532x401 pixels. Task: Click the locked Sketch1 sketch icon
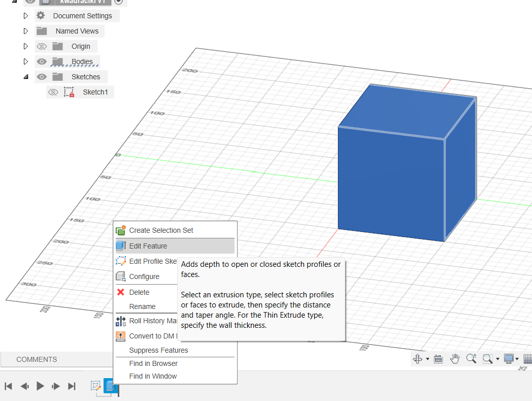click(x=69, y=92)
